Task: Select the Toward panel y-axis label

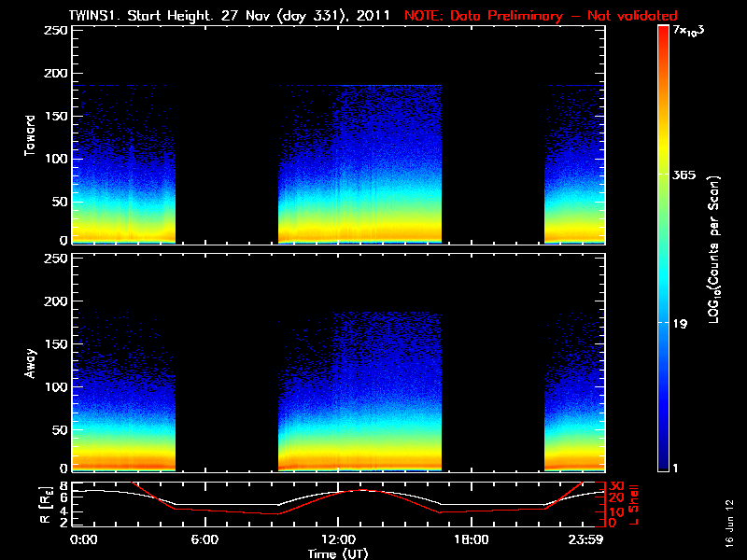Action: pyautogui.click(x=31, y=135)
